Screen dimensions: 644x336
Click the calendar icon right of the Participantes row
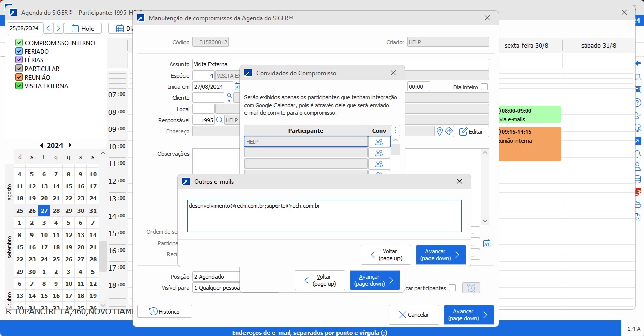487,243
